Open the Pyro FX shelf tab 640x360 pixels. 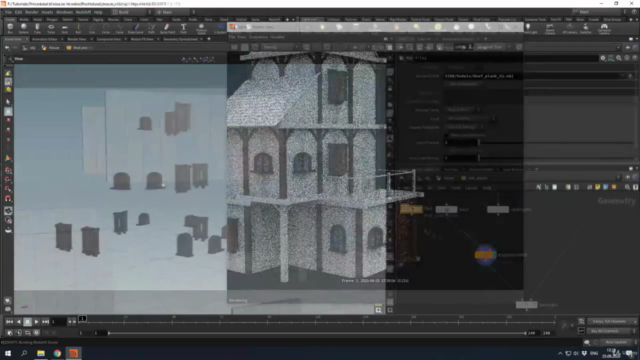click(556, 19)
